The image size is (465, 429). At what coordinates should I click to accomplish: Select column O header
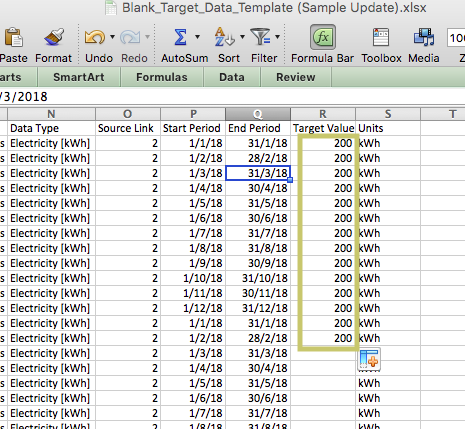pos(128,114)
